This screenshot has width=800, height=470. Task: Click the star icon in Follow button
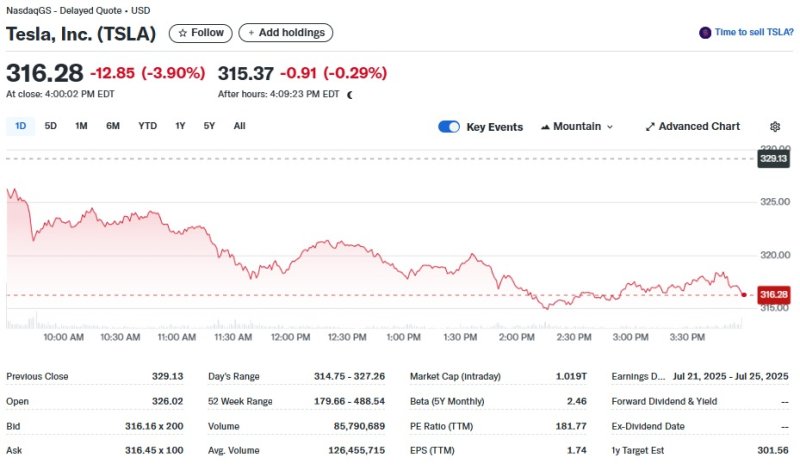point(182,33)
